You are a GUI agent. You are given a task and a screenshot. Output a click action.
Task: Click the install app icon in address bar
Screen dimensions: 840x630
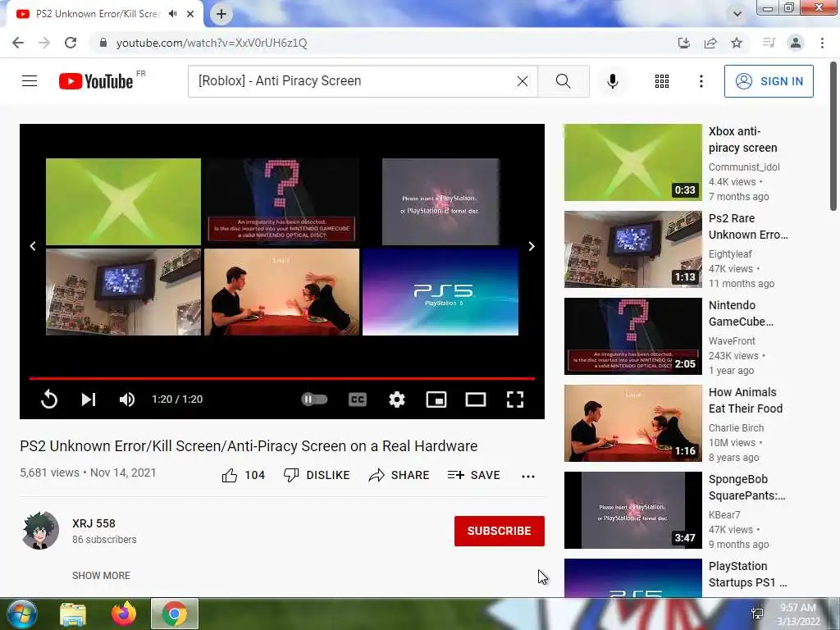pos(683,43)
